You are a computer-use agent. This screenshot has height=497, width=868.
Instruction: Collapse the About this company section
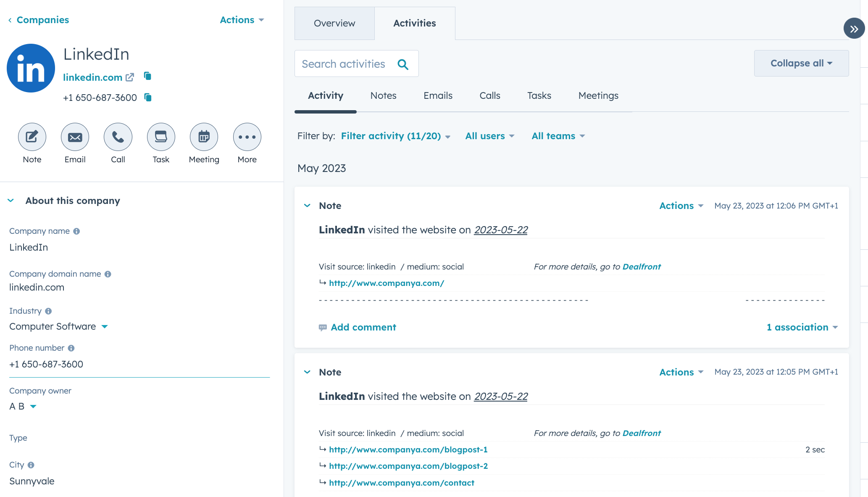11,201
